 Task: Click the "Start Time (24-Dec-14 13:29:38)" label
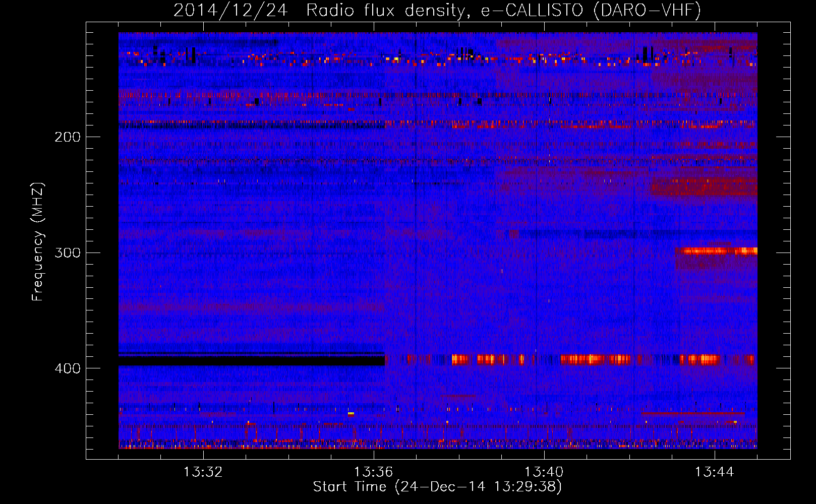(437, 487)
